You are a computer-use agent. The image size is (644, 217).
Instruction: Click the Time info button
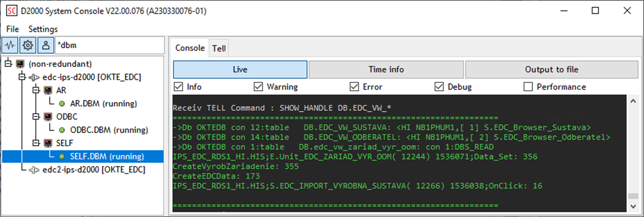click(386, 69)
